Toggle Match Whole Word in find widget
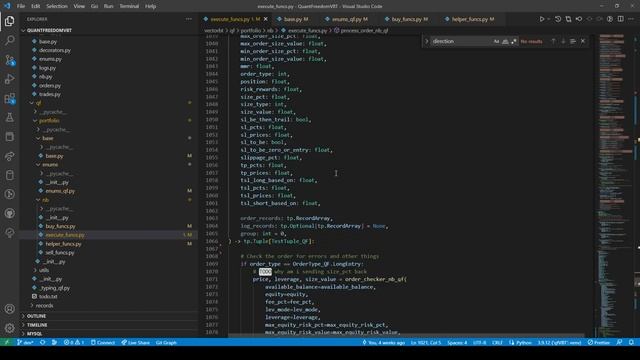This screenshot has width=640, height=360. point(505,41)
